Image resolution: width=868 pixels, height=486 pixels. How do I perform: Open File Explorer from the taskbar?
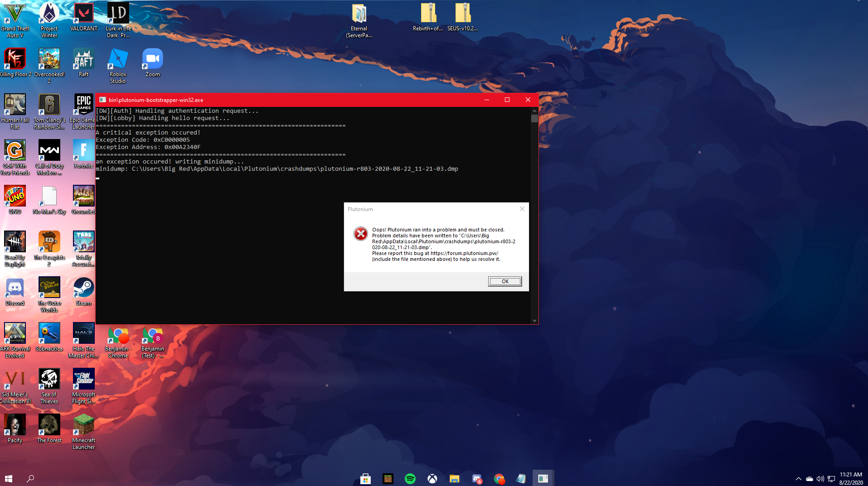coord(455,479)
